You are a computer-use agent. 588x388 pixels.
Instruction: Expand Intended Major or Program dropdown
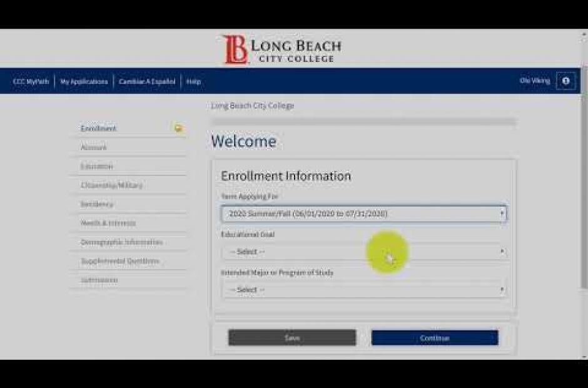[x=364, y=290]
